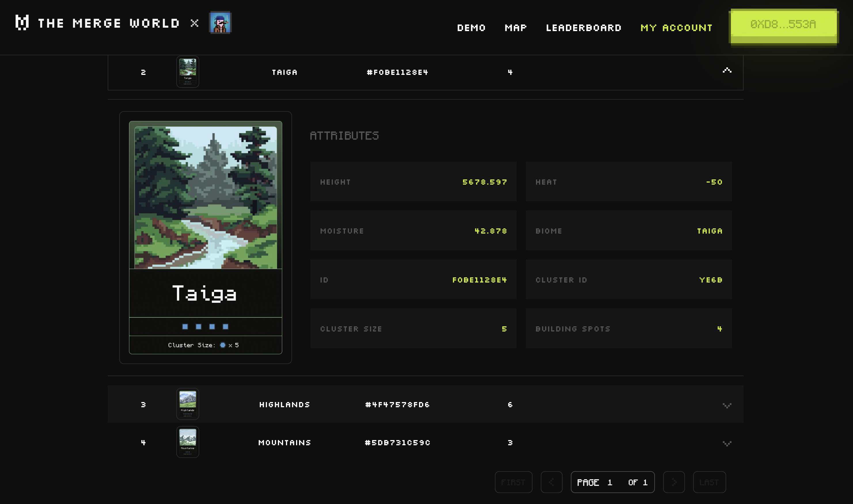The image size is (853, 504).
Task: Expand the Highlands row details
Action: point(727,405)
